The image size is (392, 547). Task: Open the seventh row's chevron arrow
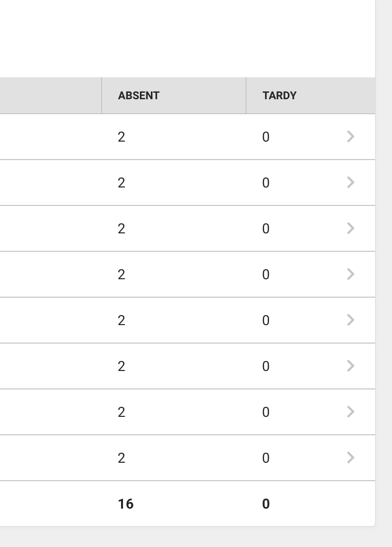[x=351, y=412]
